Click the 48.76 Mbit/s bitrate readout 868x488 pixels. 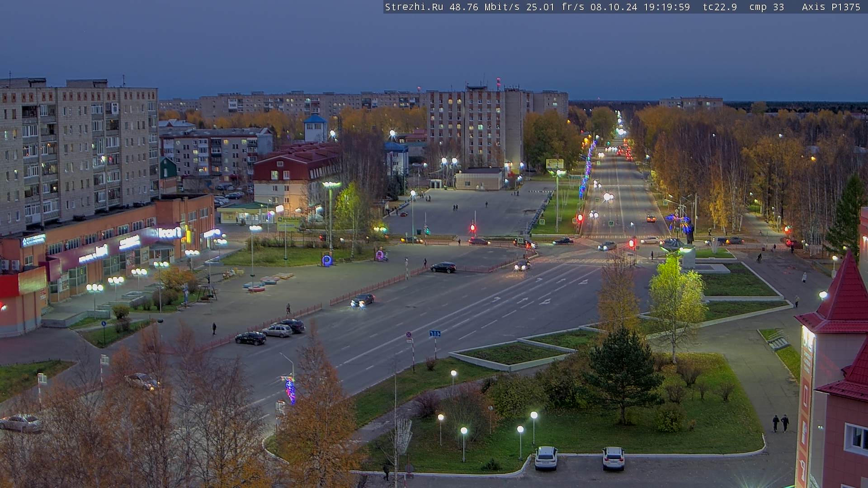tap(485, 7)
